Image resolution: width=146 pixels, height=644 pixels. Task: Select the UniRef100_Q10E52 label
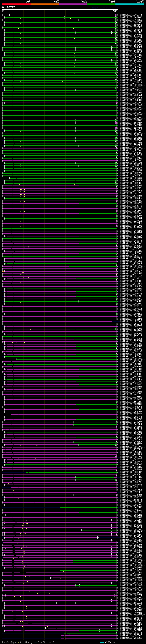click(131, 638)
